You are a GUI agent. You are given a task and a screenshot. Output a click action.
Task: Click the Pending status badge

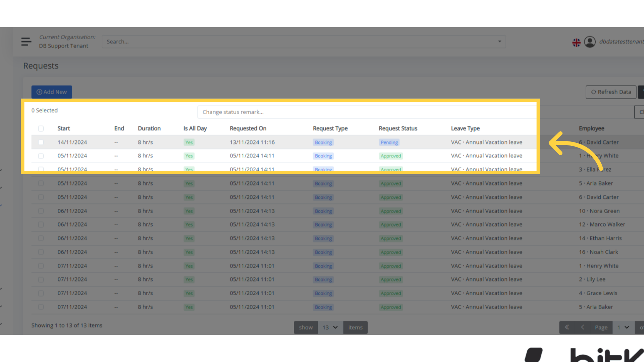coord(389,142)
